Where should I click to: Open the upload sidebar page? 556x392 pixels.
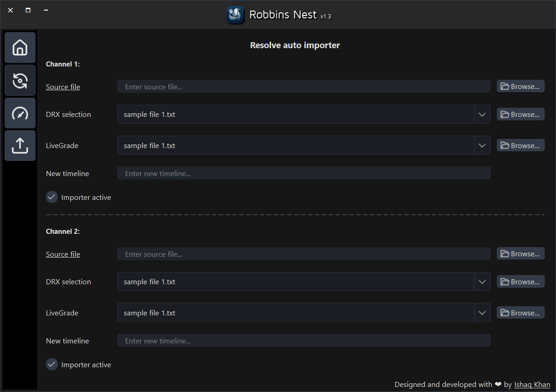coord(20,146)
